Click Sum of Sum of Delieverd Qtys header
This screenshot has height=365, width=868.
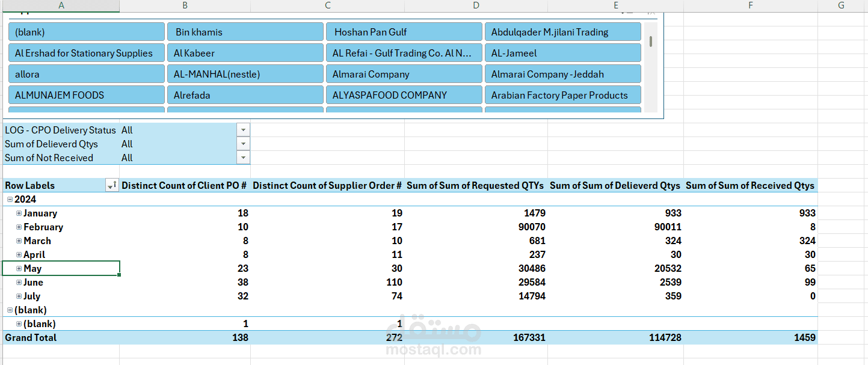click(x=615, y=186)
